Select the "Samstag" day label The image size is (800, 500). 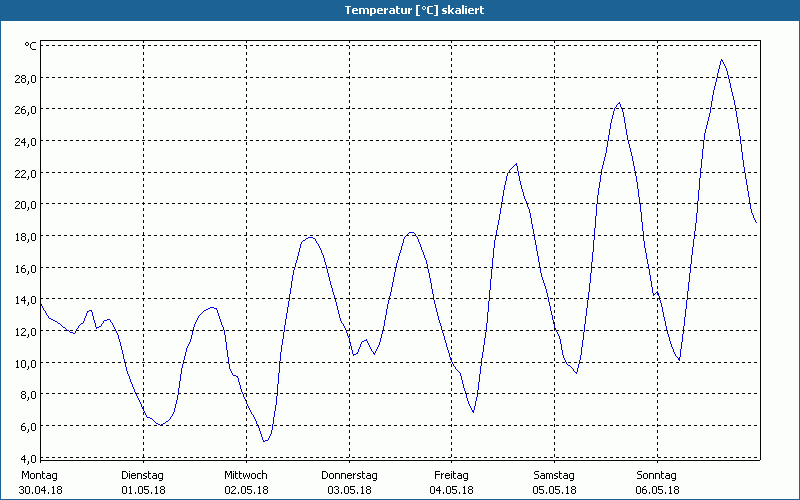pyautogui.click(x=554, y=475)
